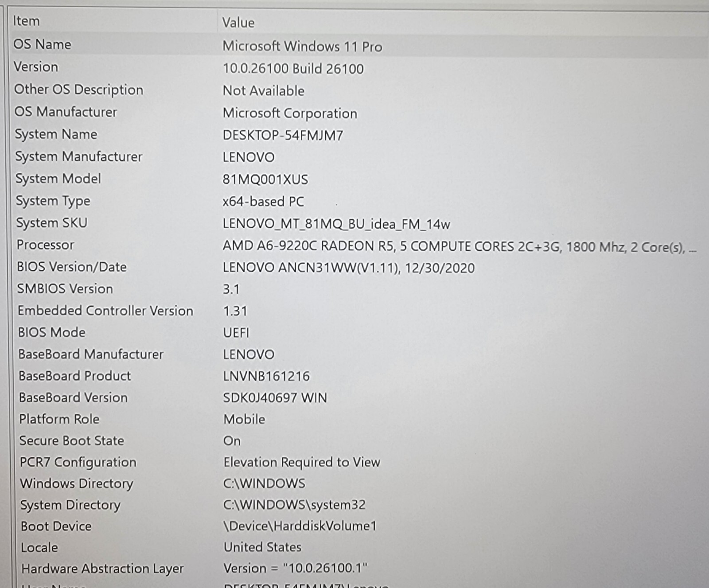Select value C:\WINDOWS\system32
This screenshot has height=588, width=709.
click(x=295, y=505)
